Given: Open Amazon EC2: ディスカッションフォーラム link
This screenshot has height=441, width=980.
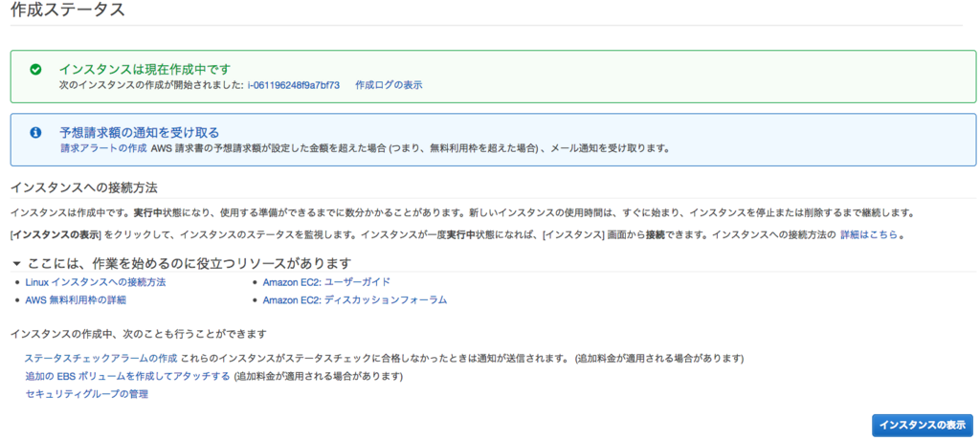Looking at the screenshot, I should 355,299.
